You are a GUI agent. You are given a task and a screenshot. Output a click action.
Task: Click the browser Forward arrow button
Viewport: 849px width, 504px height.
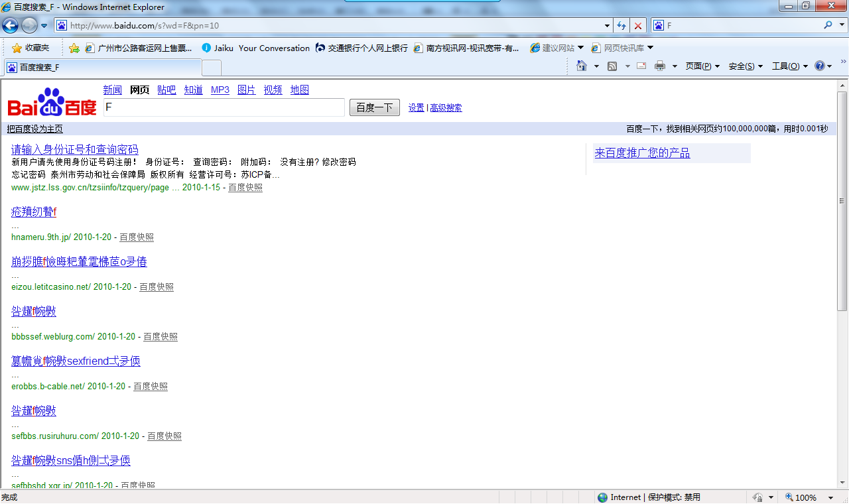tap(29, 25)
